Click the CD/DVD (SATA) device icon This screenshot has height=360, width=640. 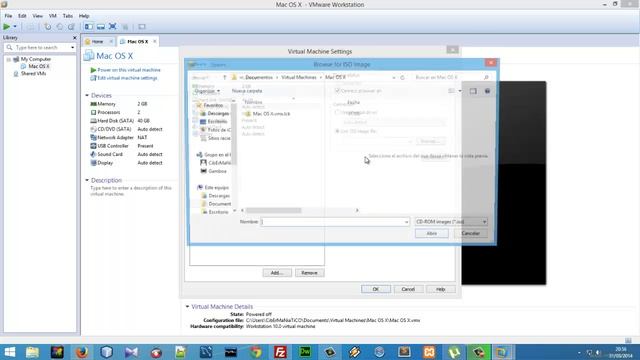(x=93, y=129)
